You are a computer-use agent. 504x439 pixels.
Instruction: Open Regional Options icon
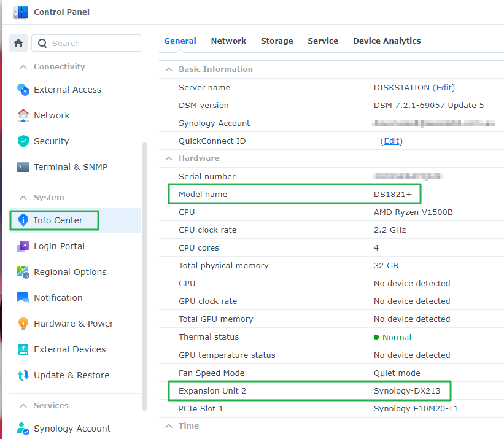tap(23, 272)
